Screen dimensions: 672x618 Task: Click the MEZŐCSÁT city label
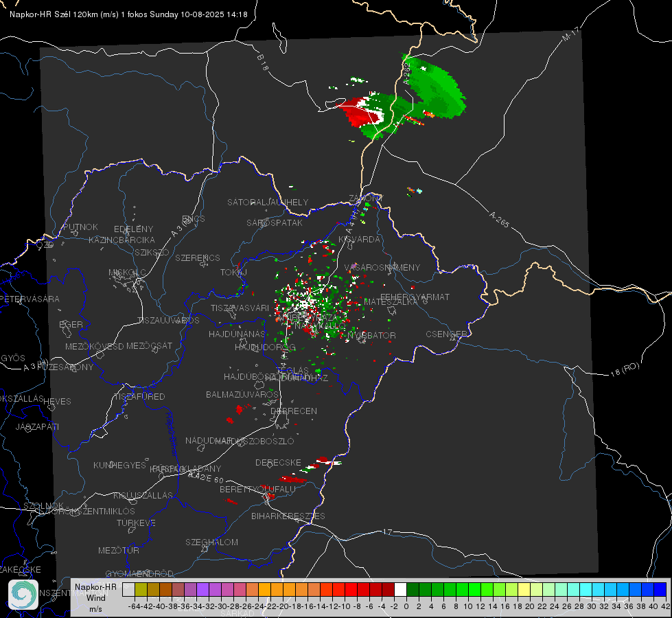(150, 345)
